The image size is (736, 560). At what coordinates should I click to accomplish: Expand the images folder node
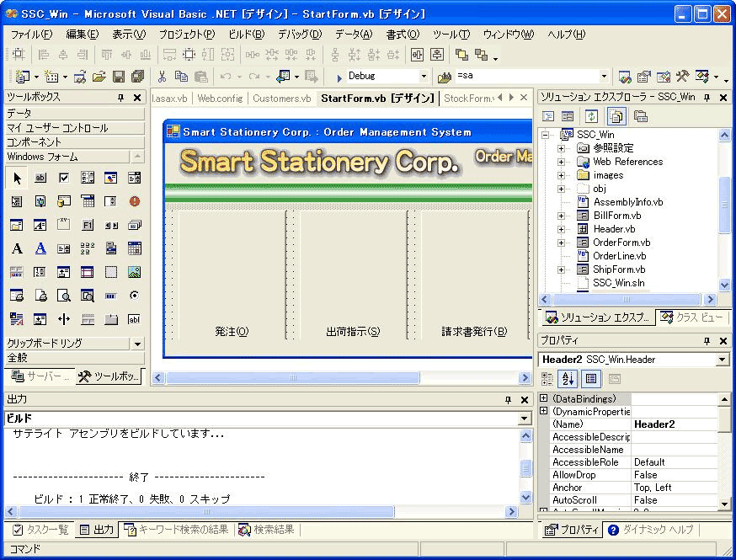click(x=562, y=175)
